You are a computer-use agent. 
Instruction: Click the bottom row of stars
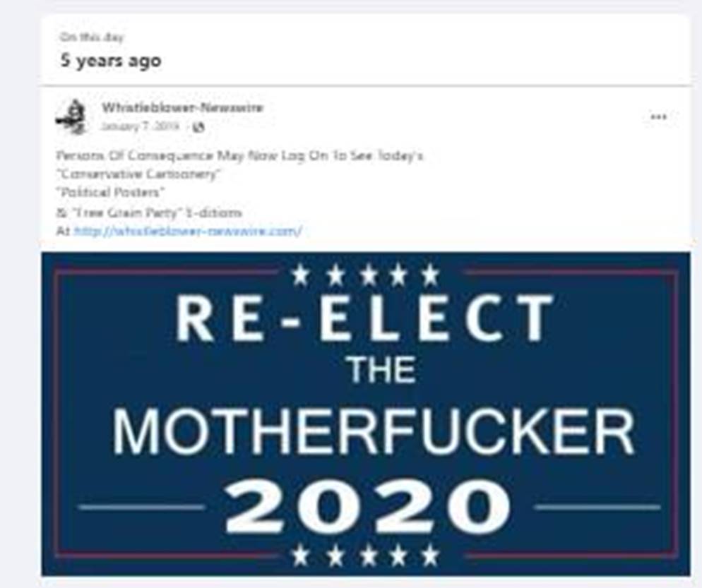(x=366, y=556)
